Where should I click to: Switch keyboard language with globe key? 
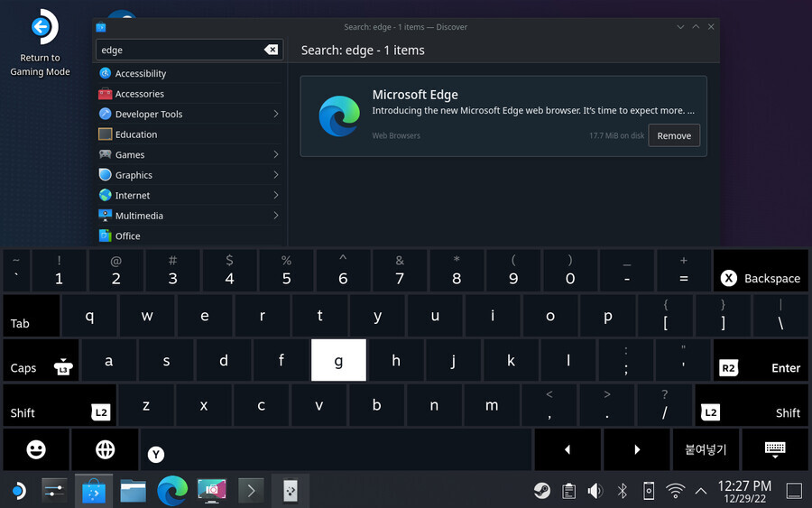(x=106, y=449)
